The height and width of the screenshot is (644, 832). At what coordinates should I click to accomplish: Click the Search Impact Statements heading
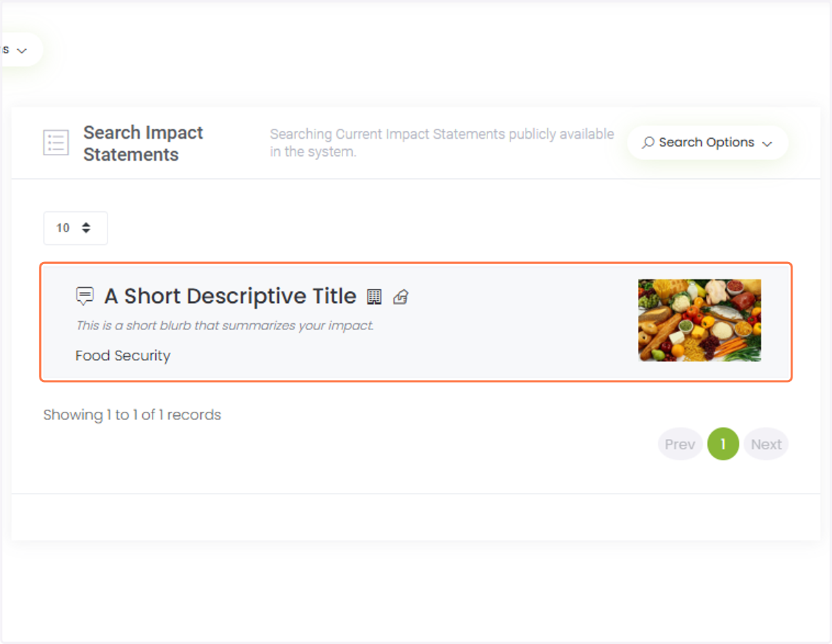pyautogui.click(x=144, y=143)
